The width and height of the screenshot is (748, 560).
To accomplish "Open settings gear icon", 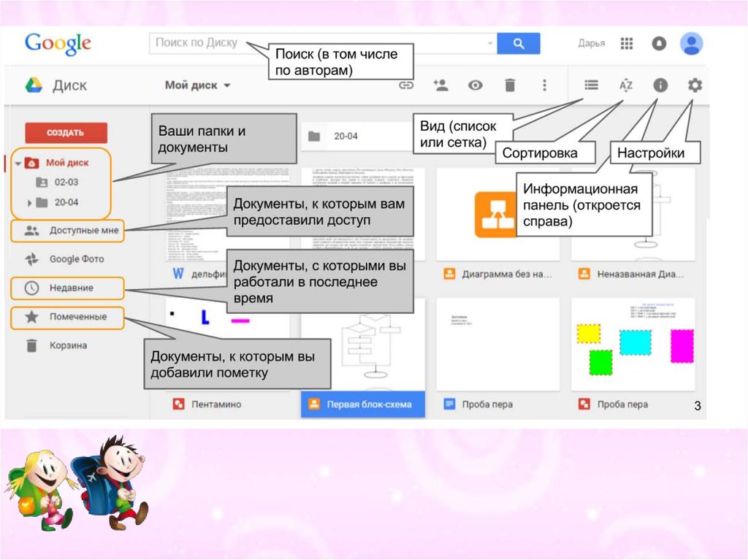I will point(695,85).
